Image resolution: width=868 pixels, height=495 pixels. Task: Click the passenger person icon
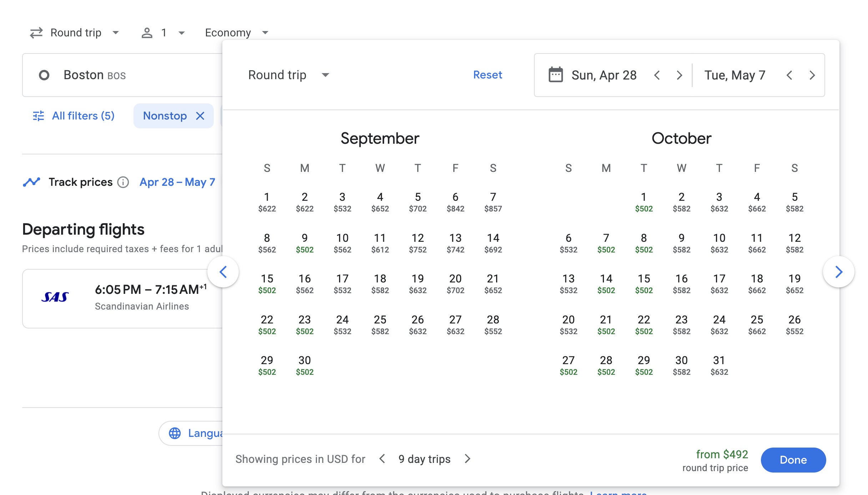coord(147,32)
